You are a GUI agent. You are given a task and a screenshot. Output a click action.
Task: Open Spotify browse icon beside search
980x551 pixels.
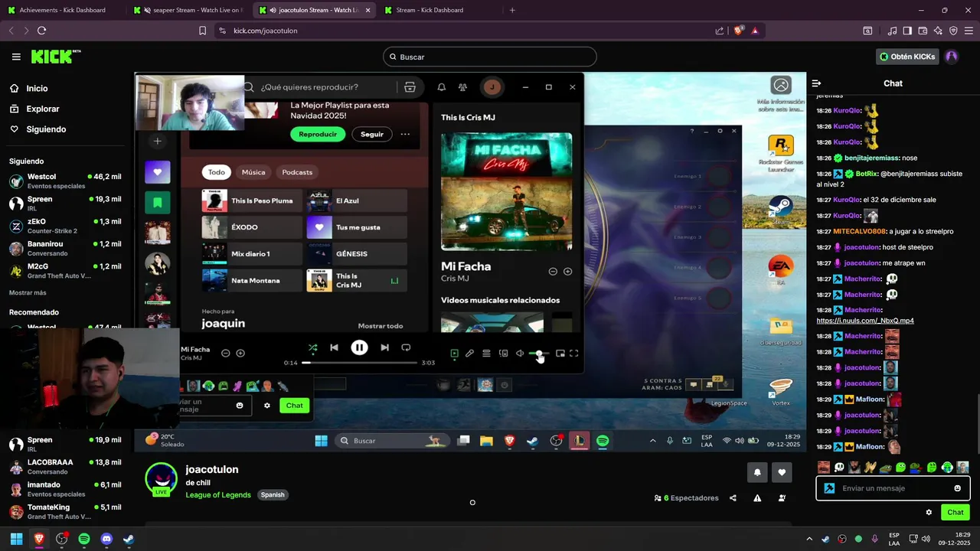point(410,87)
